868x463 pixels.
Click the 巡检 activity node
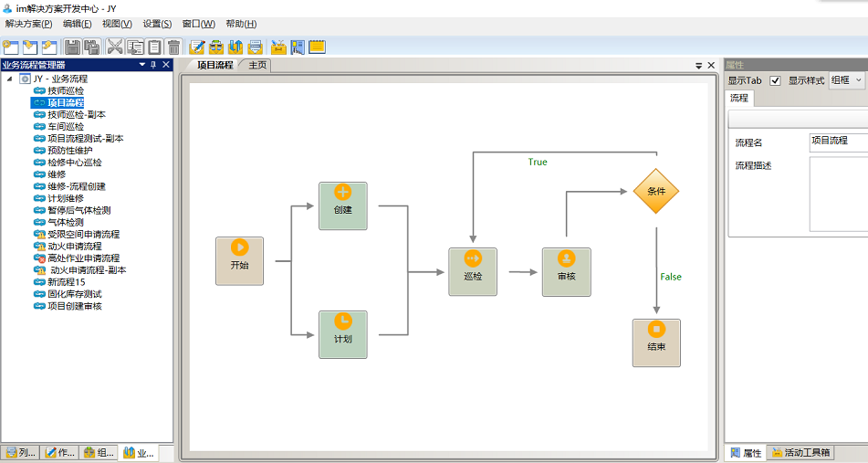tap(473, 271)
